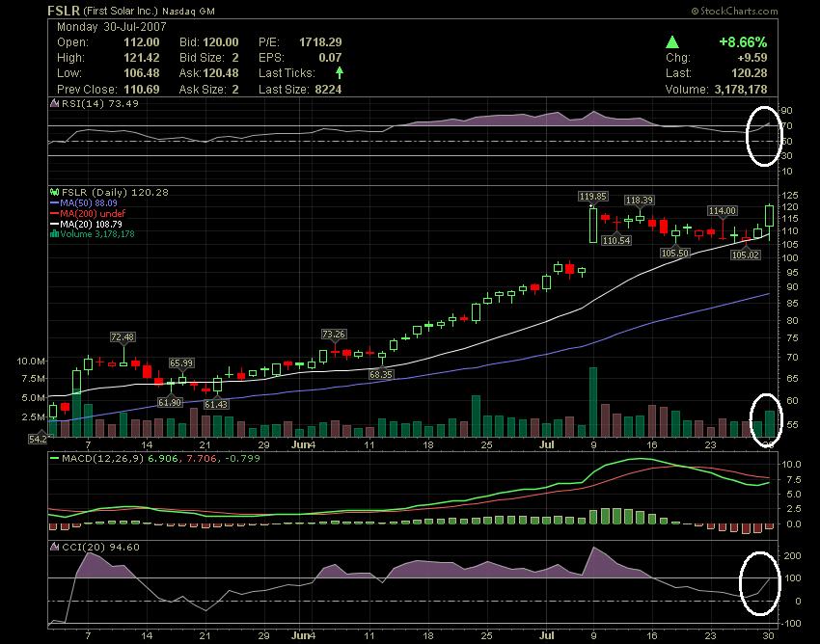Click the 61.90 price low callout
The image size is (820, 644).
click(x=170, y=402)
